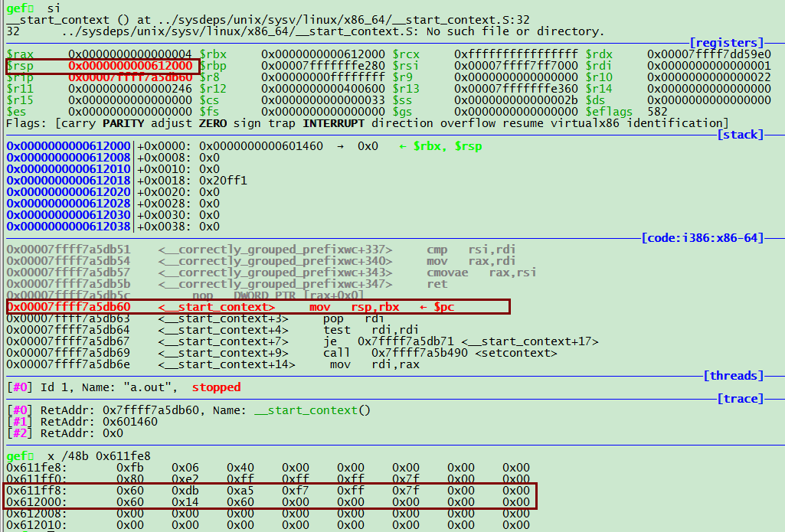
Task: Click the [registers] section header
Action: tap(727, 43)
